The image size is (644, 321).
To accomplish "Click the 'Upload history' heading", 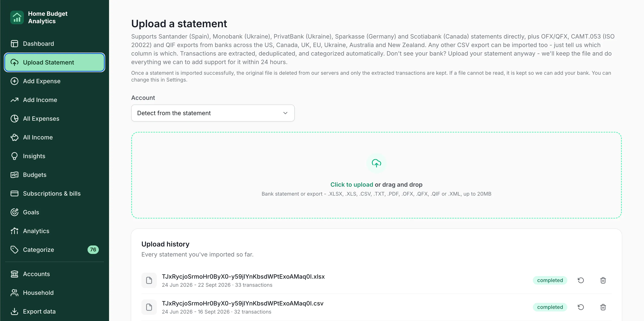I will click(165, 244).
